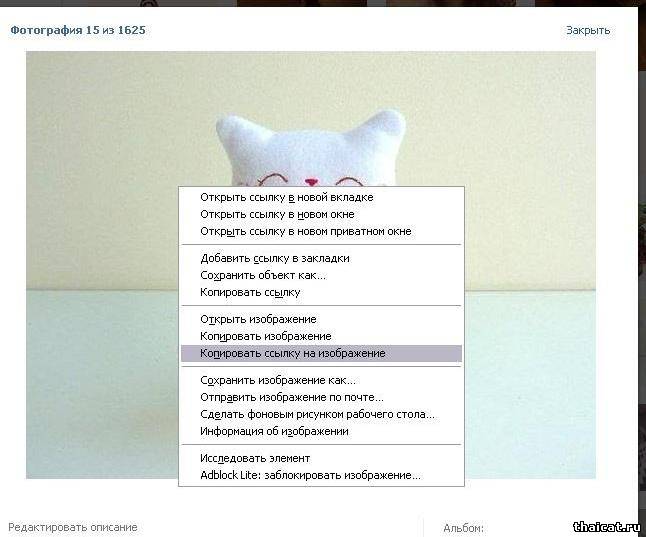Select 'Сделать фоновым рисунком рабочего стола...'
The image size is (646, 537).
[x=321, y=414]
